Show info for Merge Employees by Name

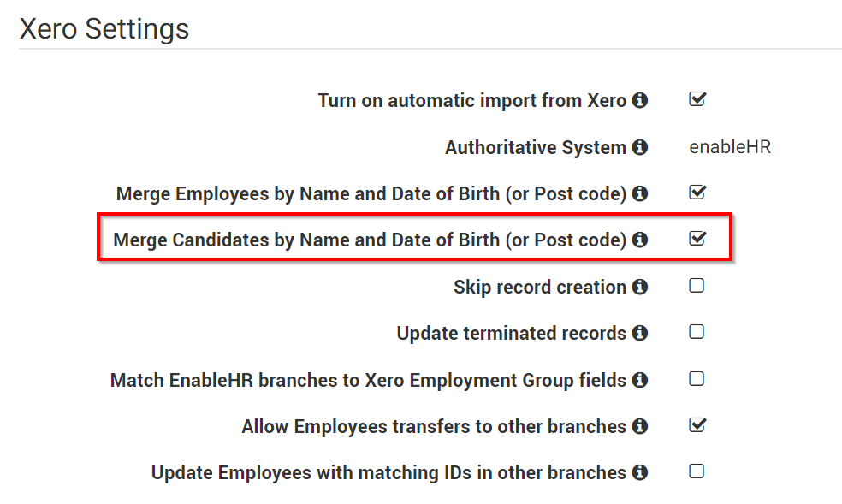point(639,193)
